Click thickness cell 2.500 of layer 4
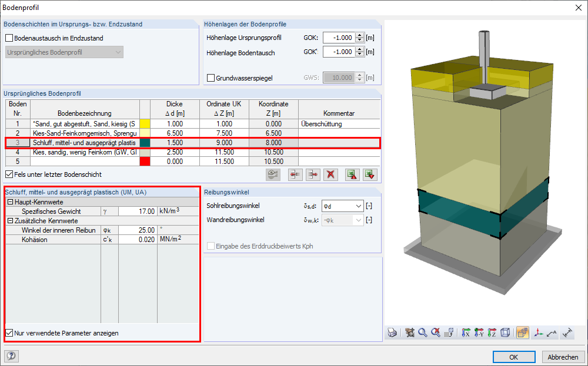 pyautogui.click(x=175, y=152)
